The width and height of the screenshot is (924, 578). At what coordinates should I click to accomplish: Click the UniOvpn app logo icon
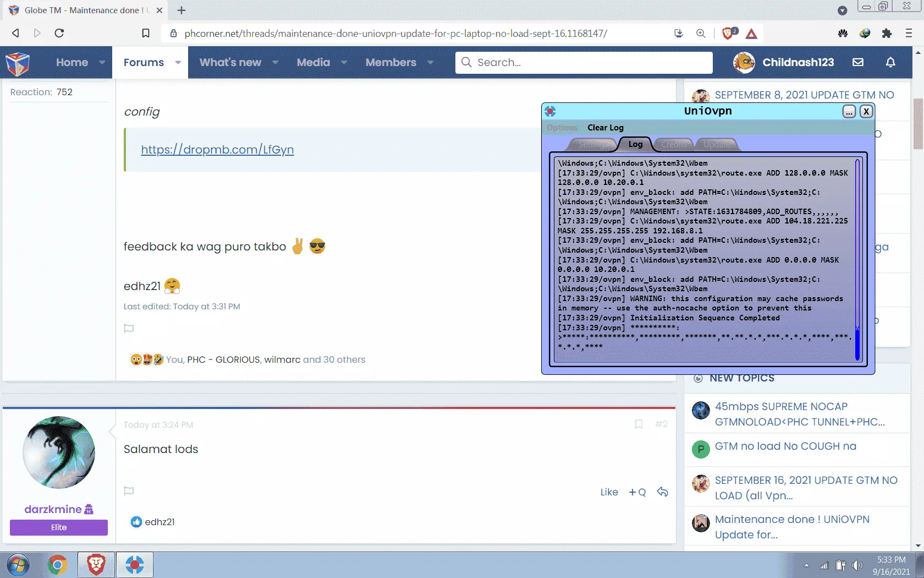551,111
